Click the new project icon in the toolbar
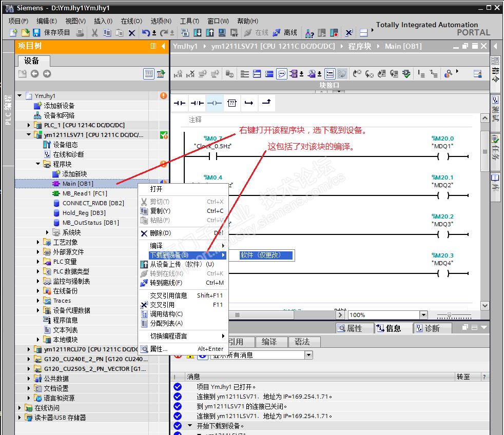The width and height of the screenshot is (504, 435). 13,32
